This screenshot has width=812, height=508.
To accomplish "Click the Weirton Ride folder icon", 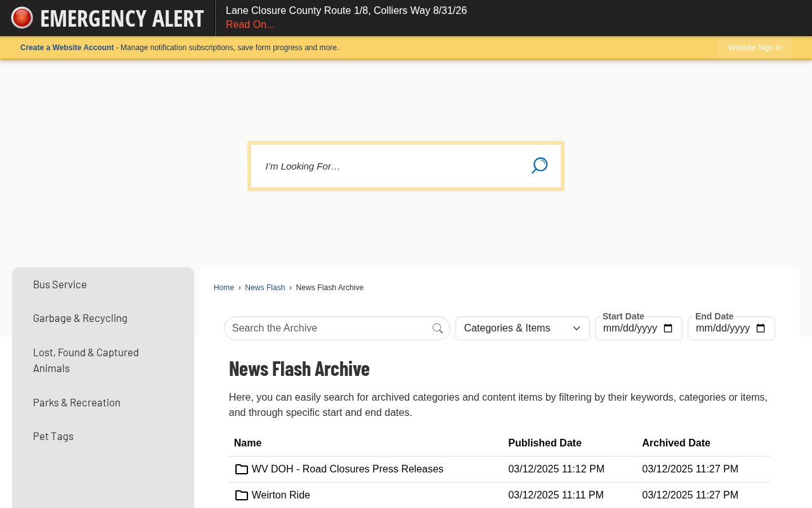I will 241,495.
